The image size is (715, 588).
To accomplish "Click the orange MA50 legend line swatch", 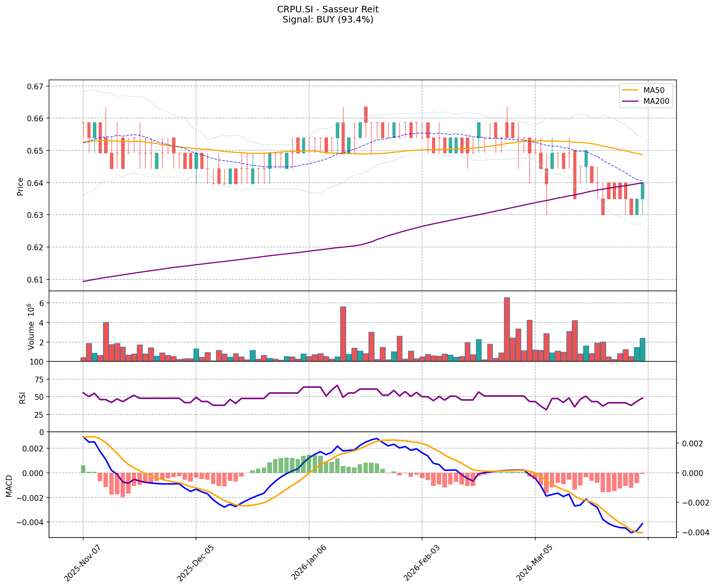I will 630,90.
